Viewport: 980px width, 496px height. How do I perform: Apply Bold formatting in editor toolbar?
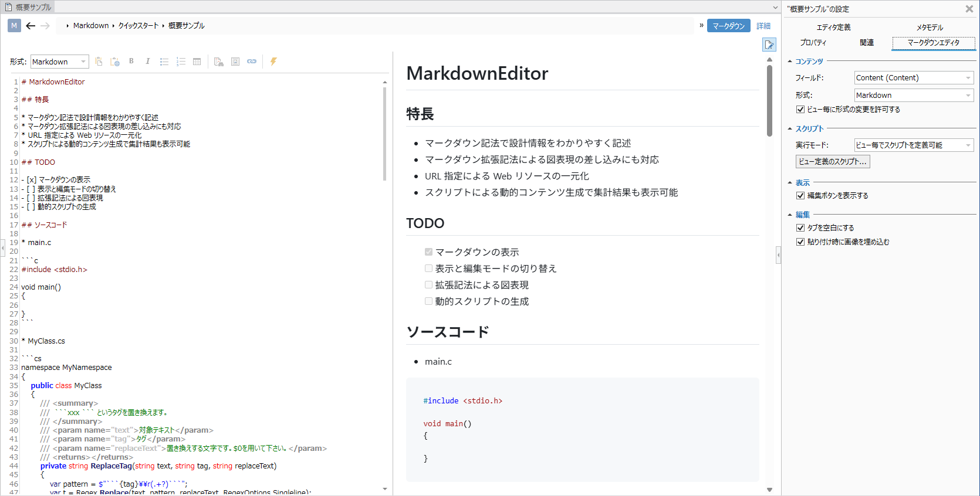[x=131, y=62]
